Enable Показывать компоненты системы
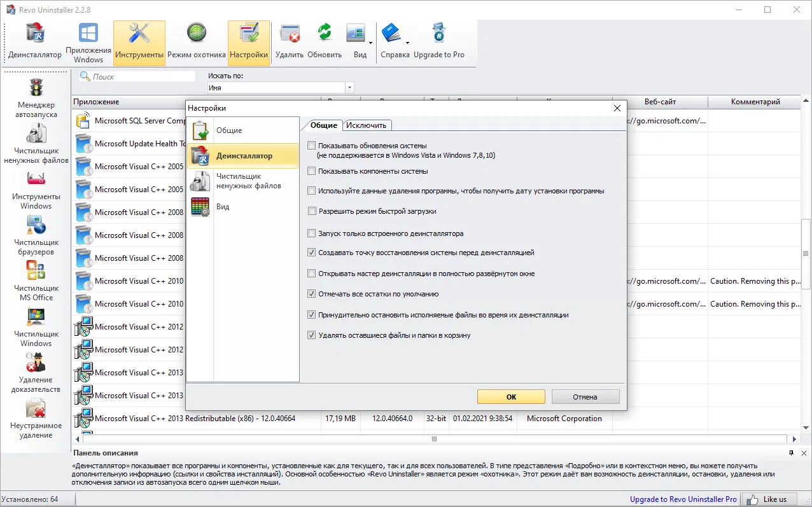Screen dimensions: 812x507 pyautogui.click(x=312, y=171)
